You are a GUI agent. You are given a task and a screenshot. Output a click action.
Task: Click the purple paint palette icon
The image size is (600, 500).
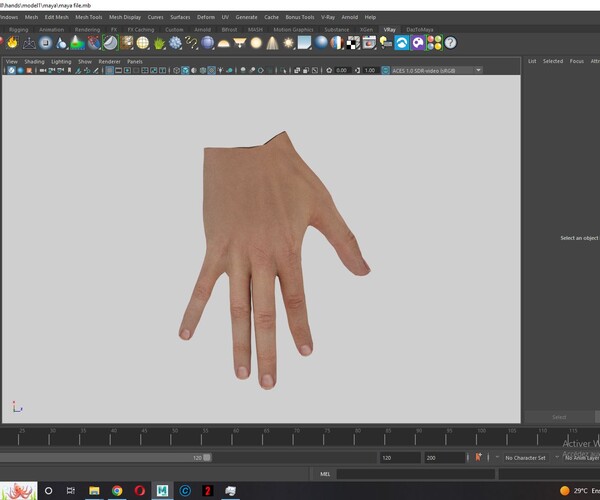[x=418, y=43]
